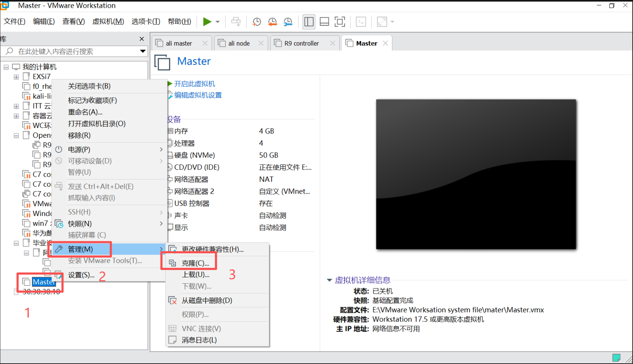The height and width of the screenshot is (364, 633).
Task: Collapse the 我的计算机 tree node
Action: (x=6, y=67)
